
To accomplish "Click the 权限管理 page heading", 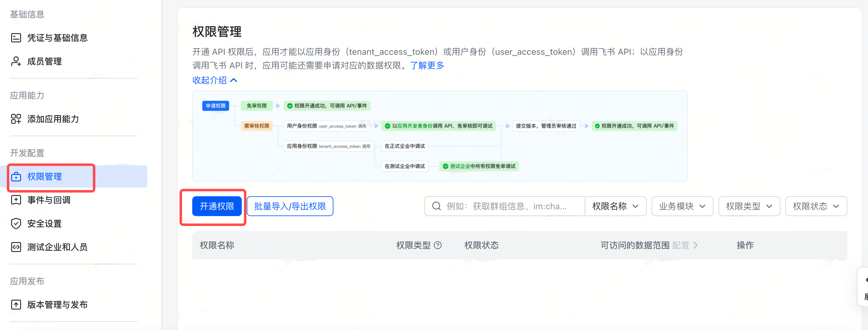I will click(x=217, y=32).
